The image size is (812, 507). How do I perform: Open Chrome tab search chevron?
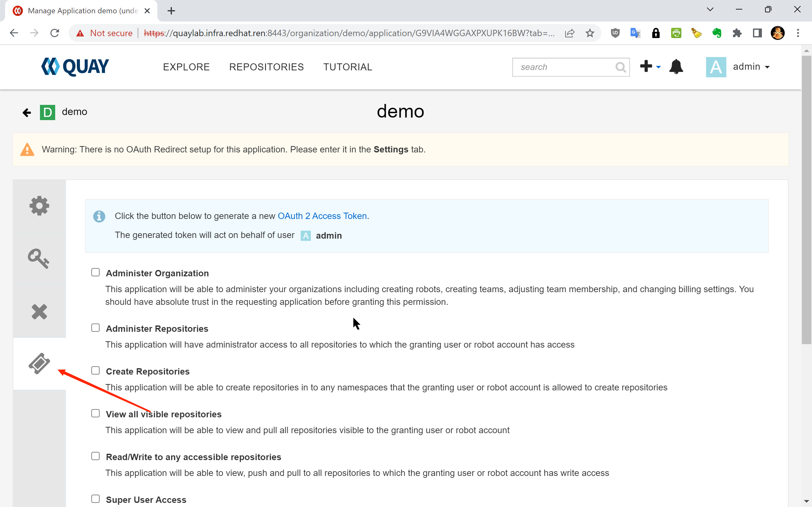click(x=710, y=10)
